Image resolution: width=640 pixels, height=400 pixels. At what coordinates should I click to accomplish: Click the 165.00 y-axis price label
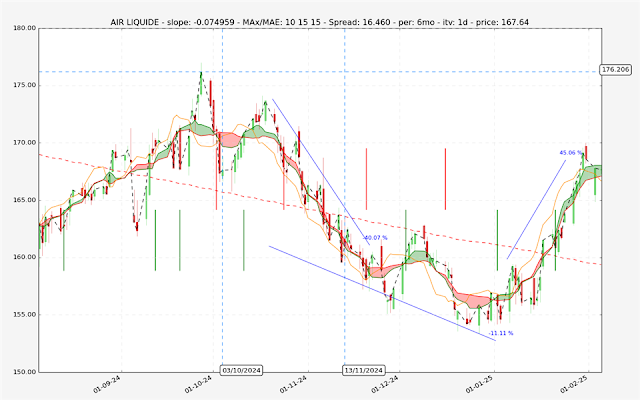20,200
